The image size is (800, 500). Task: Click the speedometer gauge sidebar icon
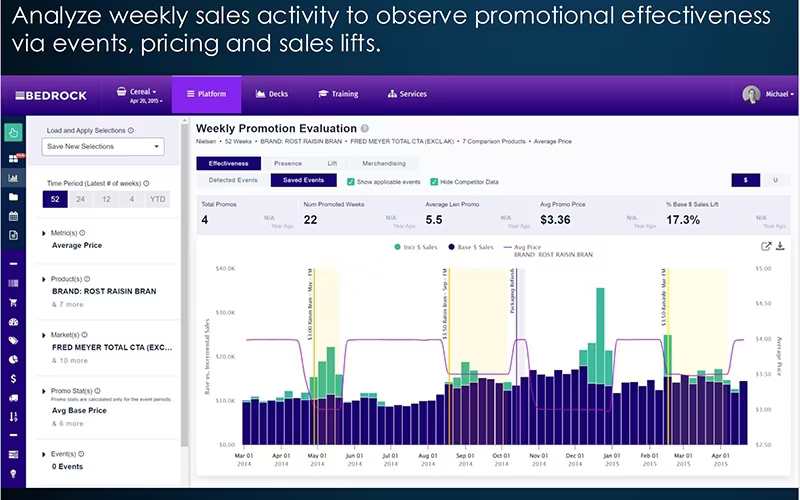click(13, 322)
